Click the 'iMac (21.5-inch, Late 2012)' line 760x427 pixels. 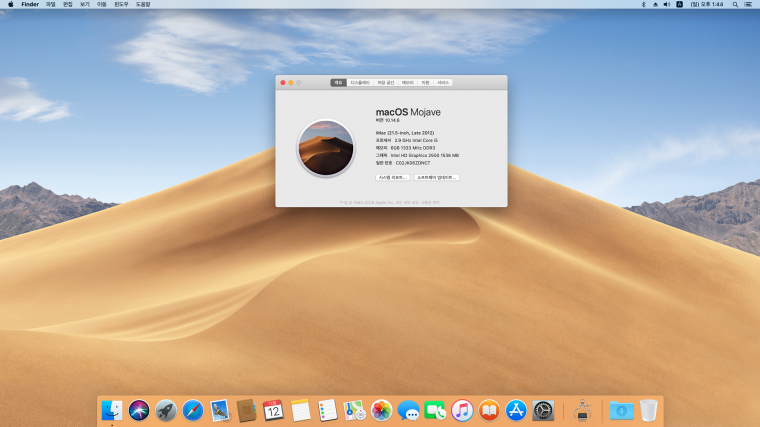coord(405,133)
